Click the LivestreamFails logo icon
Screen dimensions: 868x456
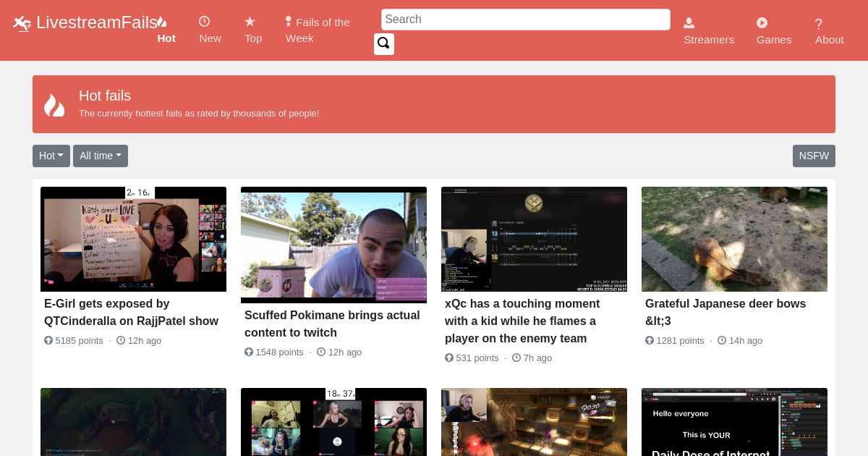pos(22,23)
